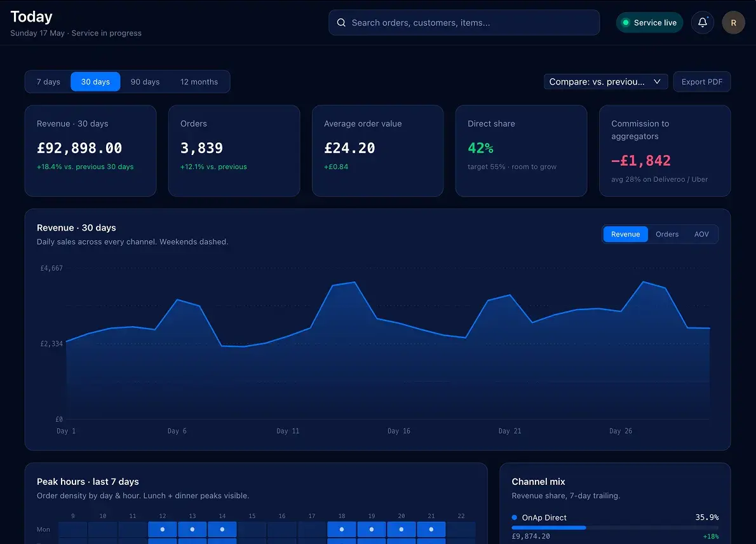This screenshot has width=756, height=544.
Task: Toggle the Service live status pill
Action: coord(649,23)
